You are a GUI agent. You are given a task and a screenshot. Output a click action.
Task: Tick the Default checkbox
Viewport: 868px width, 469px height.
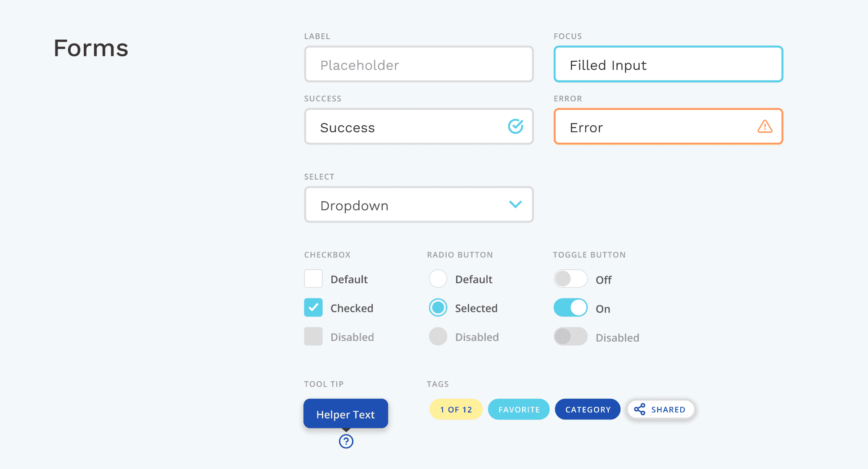click(313, 279)
